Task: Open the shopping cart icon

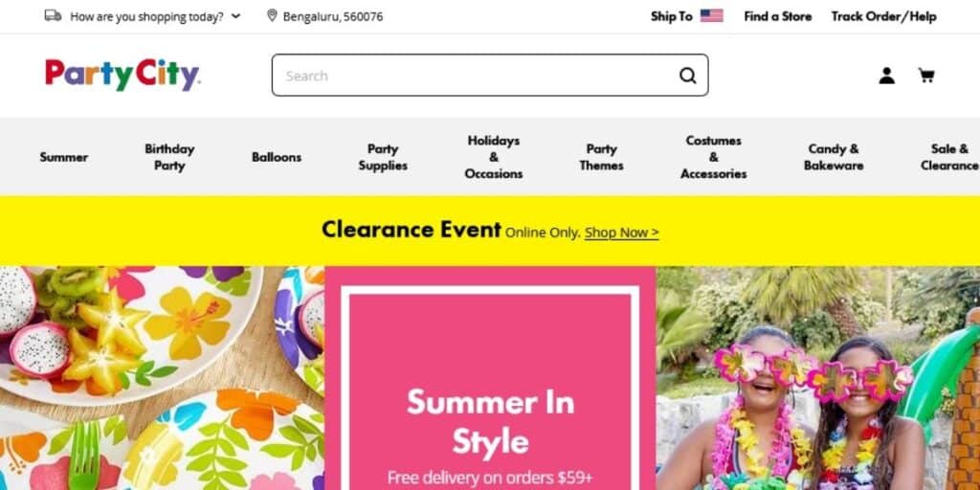Action: pyautogui.click(x=925, y=76)
